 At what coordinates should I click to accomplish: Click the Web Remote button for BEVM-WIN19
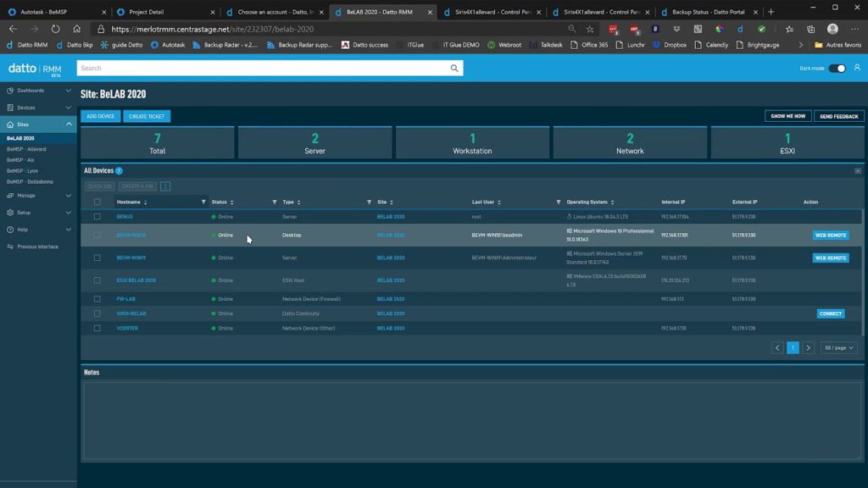click(x=830, y=258)
